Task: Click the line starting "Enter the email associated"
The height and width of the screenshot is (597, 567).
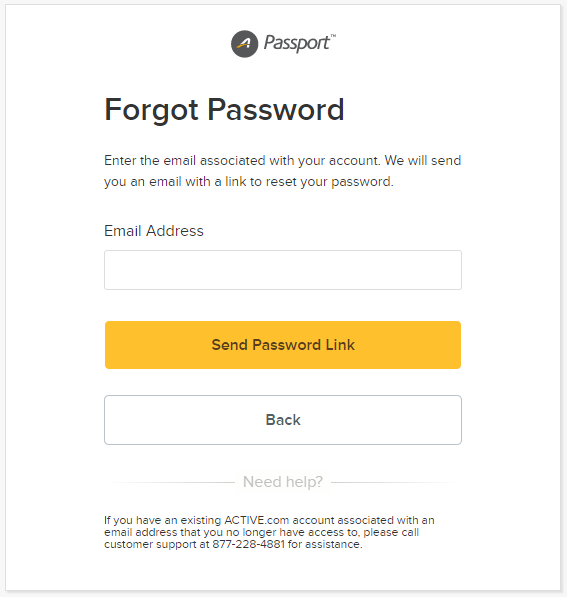Action: click(283, 160)
